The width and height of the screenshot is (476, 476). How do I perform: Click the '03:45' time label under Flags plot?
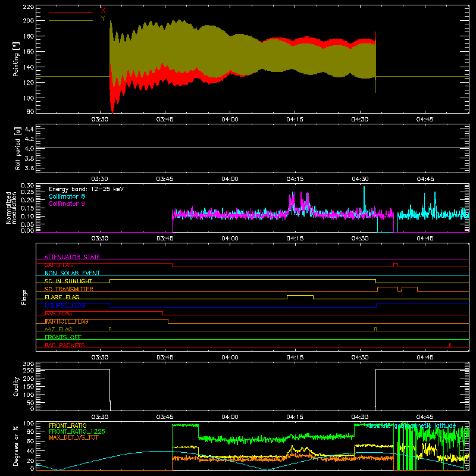(165, 358)
